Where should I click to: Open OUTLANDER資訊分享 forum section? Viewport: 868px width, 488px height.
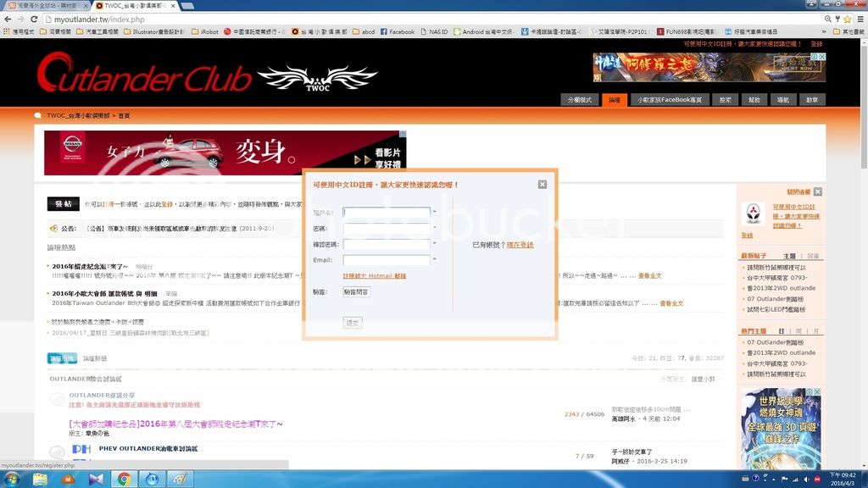[102, 395]
